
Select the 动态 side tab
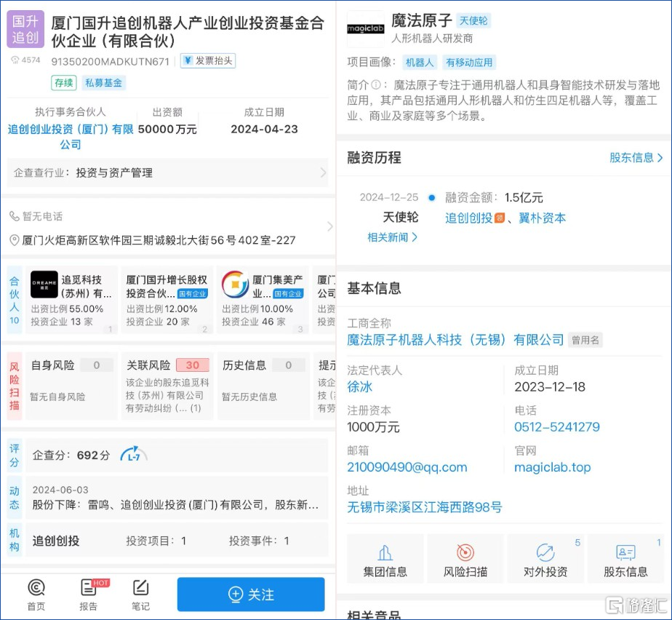(x=14, y=497)
